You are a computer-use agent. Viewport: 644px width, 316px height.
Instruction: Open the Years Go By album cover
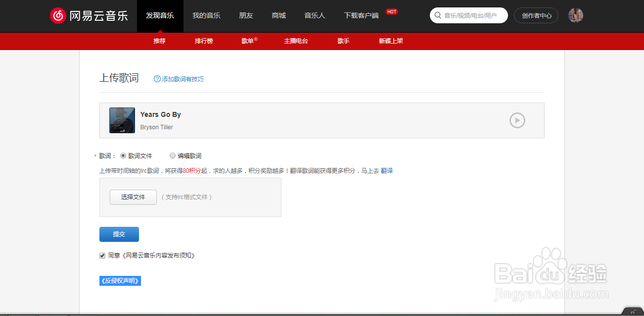(x=122, y=120)
